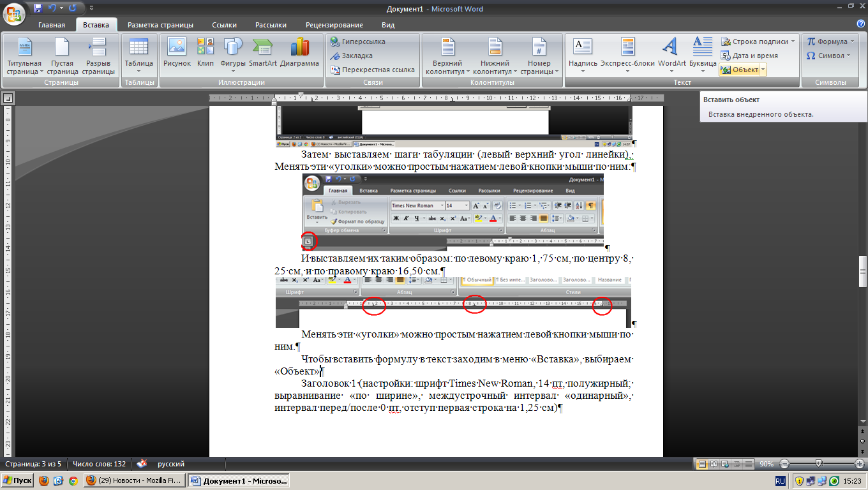868x490 pixels.
Task: Open the Символ symbol dropdown
Action: click(828, 56)
